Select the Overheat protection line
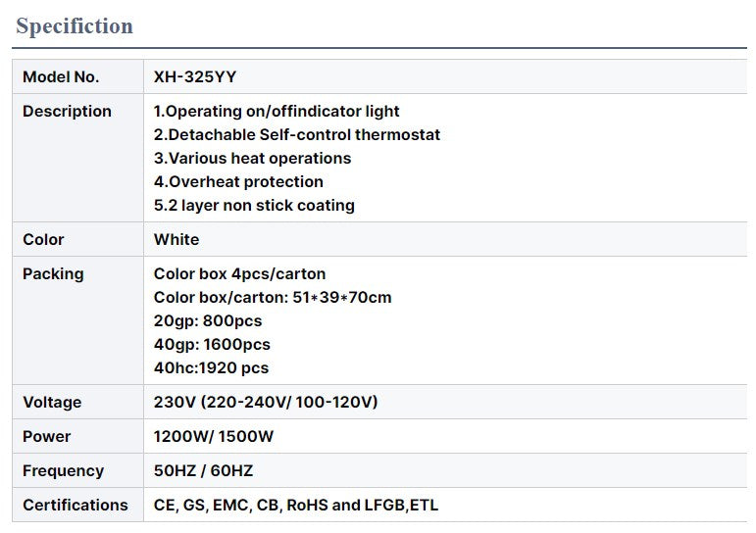This screenshot has height=533, width=756. coord(238,182)
